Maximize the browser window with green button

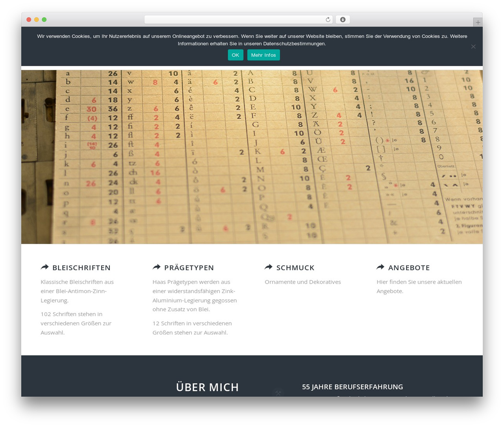click(x=44, y=20)
